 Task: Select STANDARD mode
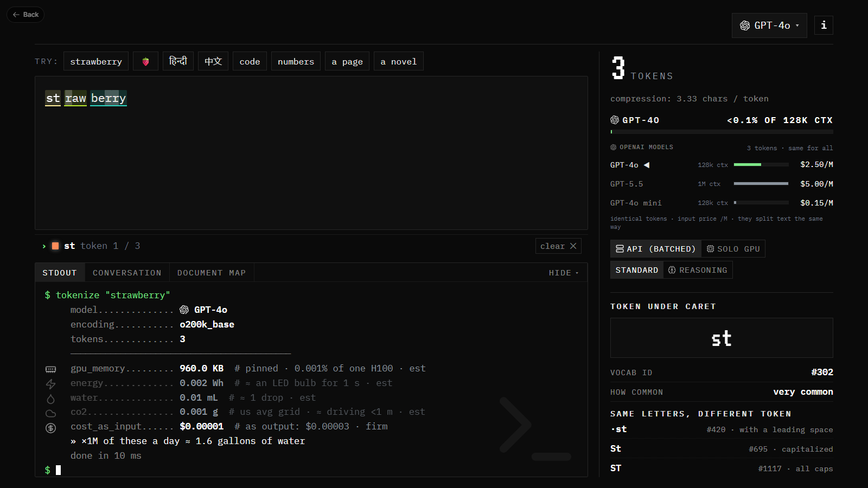coord(637,270)
